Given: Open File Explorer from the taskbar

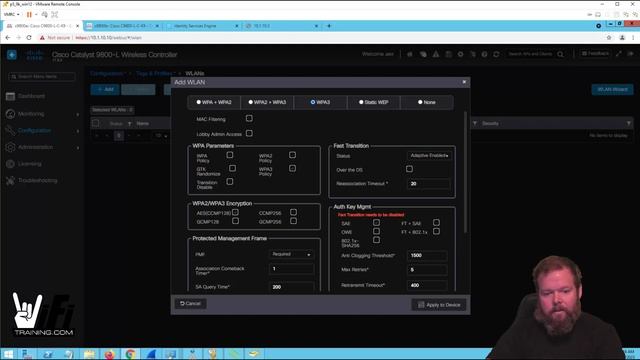Looking at the screenshot, I should click(x=89, y=354).
